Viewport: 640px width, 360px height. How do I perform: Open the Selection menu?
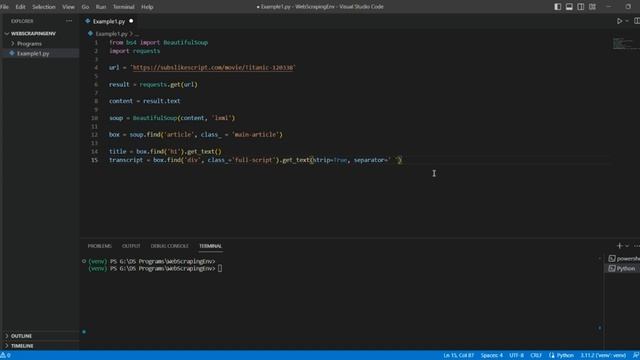pyautogui.click(x=44, y=7)
